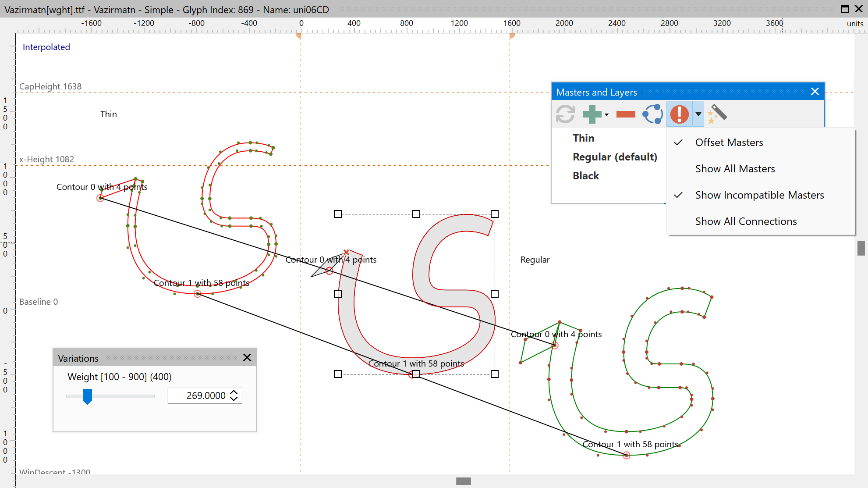Select the Regular (default) master

pos(614,157)
